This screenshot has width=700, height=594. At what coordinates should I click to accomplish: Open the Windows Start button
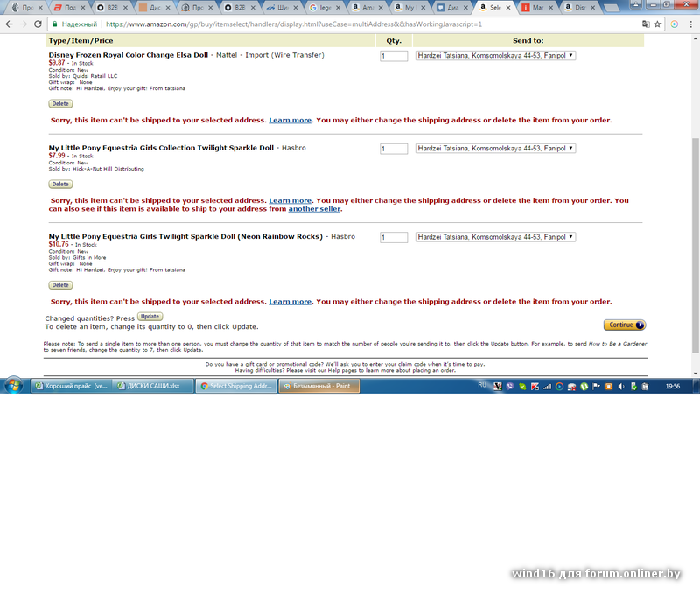click(13, 385)
